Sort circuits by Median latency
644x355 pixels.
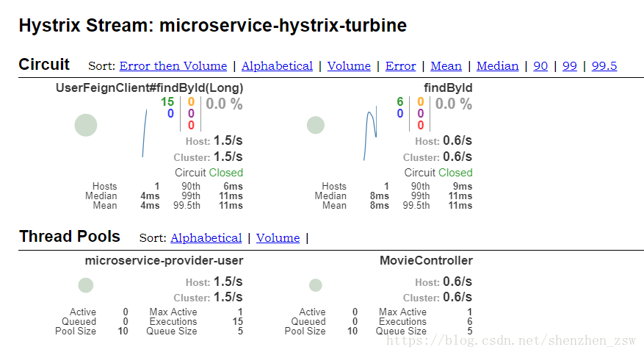[x=497, y=65]
